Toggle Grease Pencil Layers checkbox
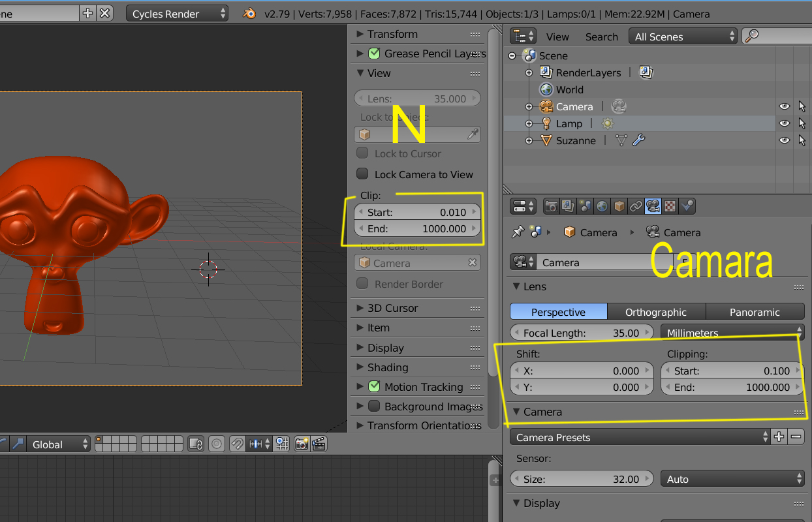 pyautogui.click(x=374, y=54)
